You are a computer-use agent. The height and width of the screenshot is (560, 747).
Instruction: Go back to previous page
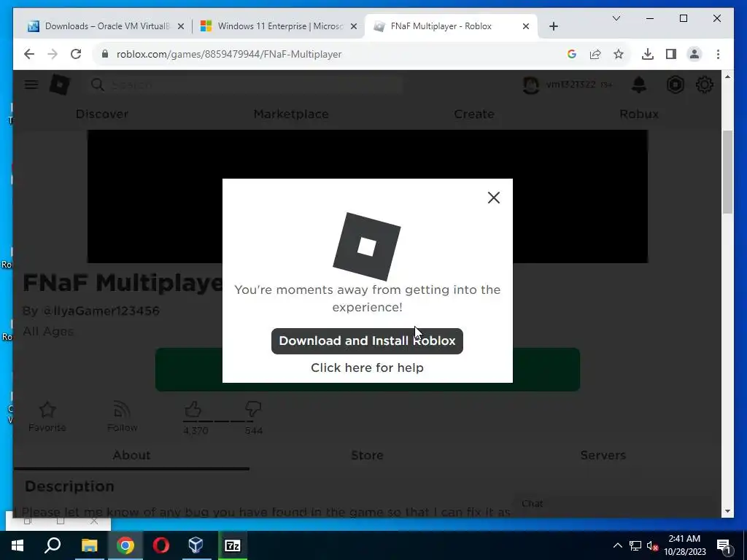click(x=29, y=54)
